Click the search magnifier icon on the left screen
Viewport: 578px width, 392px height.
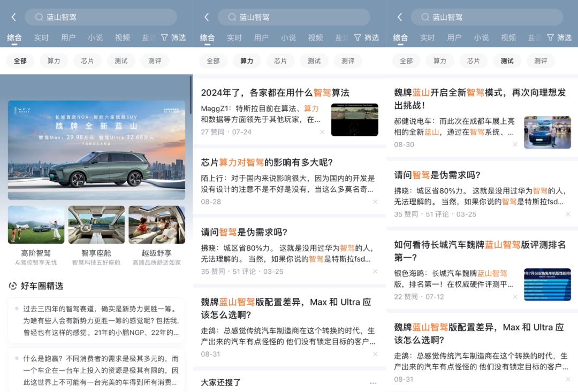(x=39, y=17)
